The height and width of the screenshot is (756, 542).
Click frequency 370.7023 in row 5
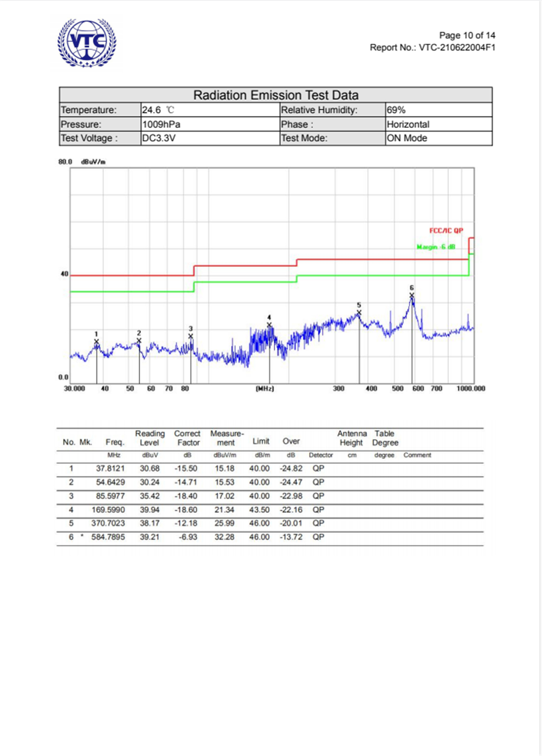[108, 523]
